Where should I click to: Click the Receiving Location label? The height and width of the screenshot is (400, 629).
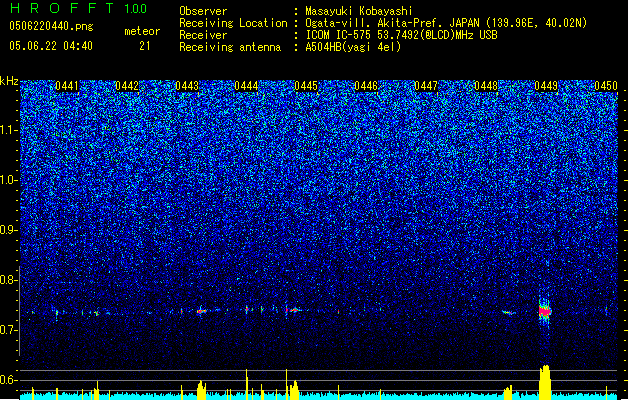233,23
